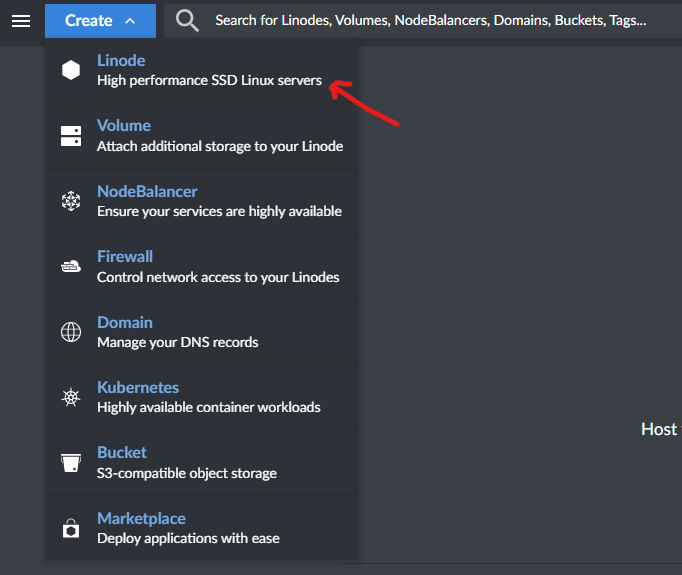Image resolution: width=682 pixels, height=575 pixels.
Task: Open the hamburger navigation menu
Action: 21,20
